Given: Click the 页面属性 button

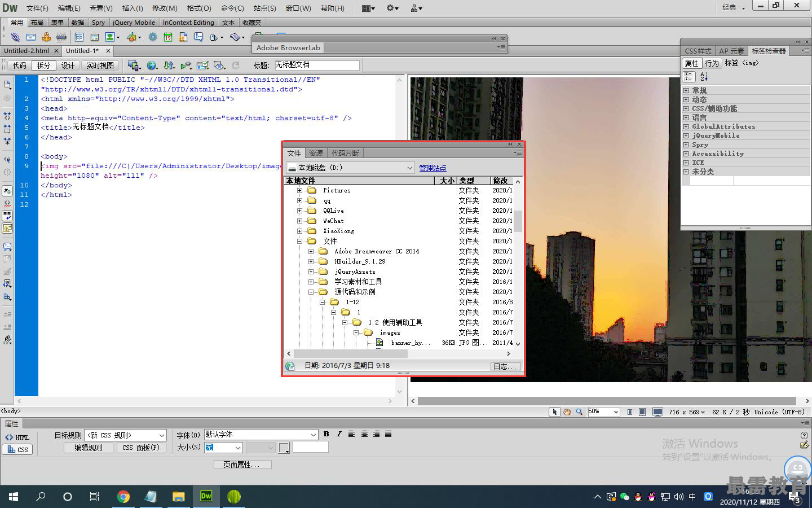Looking at the screenshot, I should (242, 465).
